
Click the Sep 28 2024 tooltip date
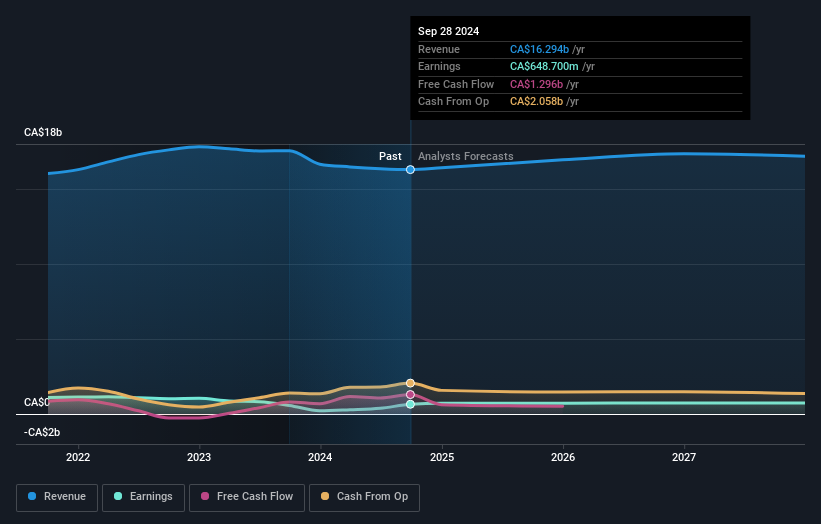pos(448,31)
